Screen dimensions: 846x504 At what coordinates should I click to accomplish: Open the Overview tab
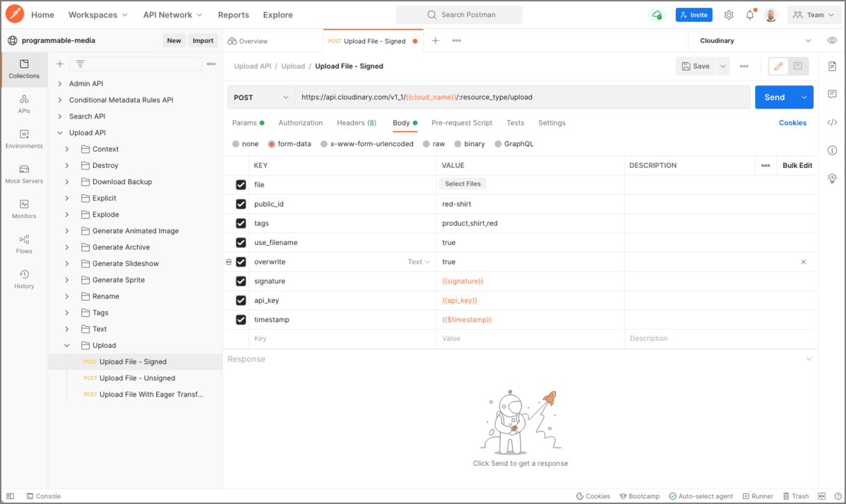point(248,41)
